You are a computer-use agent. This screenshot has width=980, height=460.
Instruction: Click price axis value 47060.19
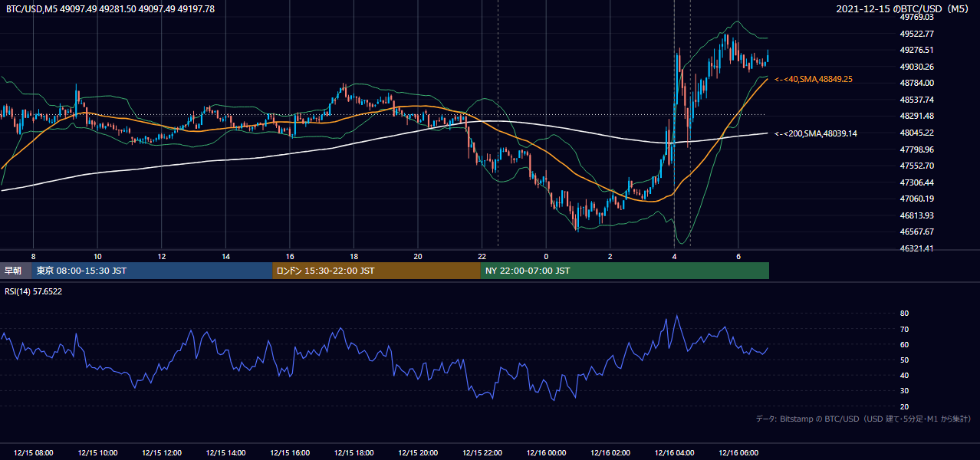917,199
